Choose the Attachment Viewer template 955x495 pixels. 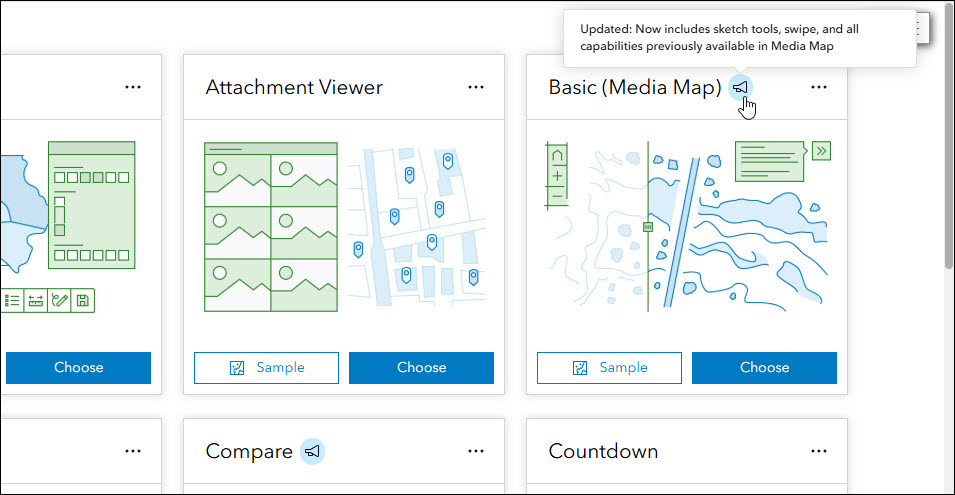421,368
